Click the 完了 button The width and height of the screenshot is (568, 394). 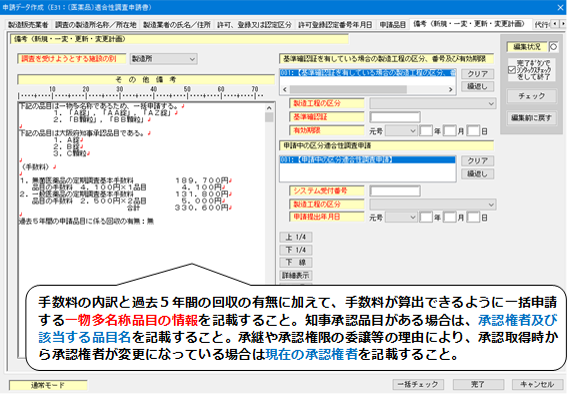478,384
